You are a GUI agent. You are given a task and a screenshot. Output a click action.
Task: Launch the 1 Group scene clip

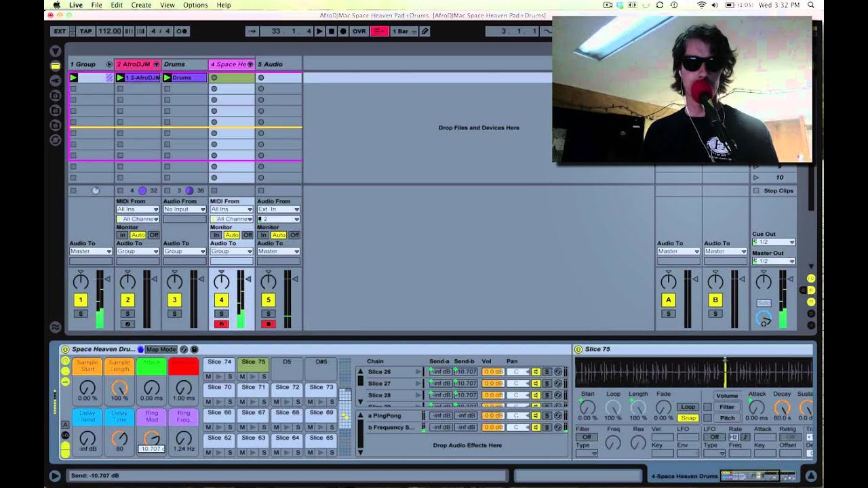click(x=74, y=78)
